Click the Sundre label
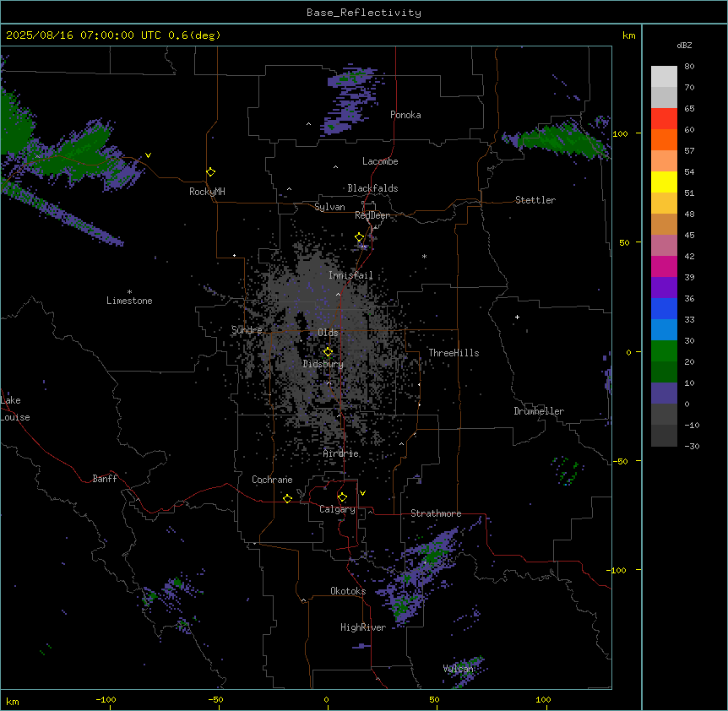The height and width of the screenshot is (711, 728). click(247, 330)
